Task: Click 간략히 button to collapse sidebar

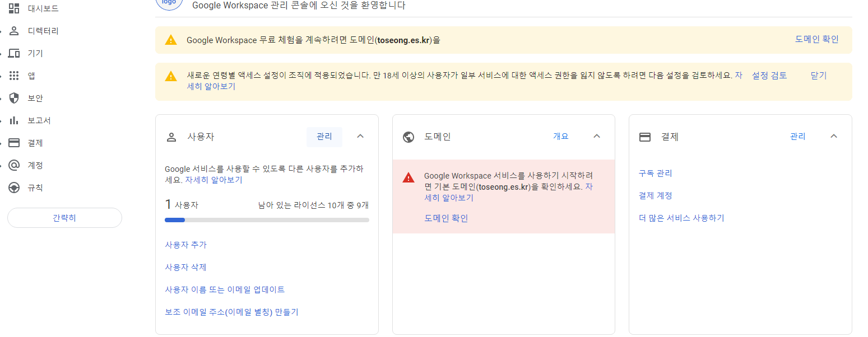Action: coord(64,218)
